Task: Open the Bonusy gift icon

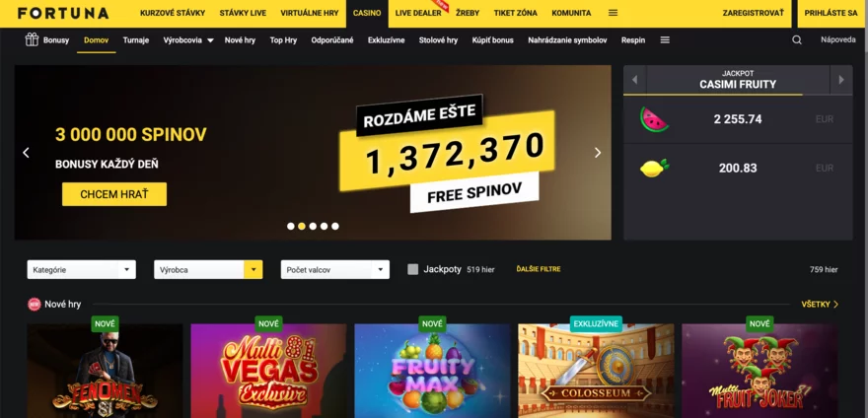Action: [32, 39]
